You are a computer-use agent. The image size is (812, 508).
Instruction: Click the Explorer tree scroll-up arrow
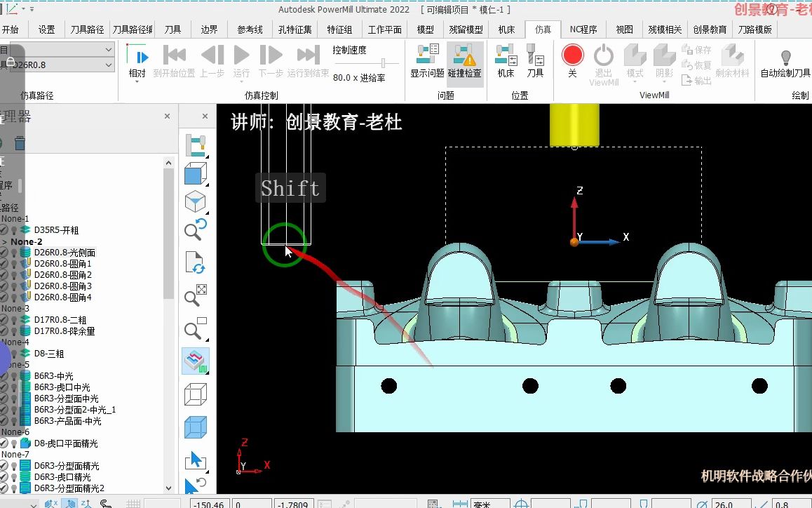click(x=168, y=163)
